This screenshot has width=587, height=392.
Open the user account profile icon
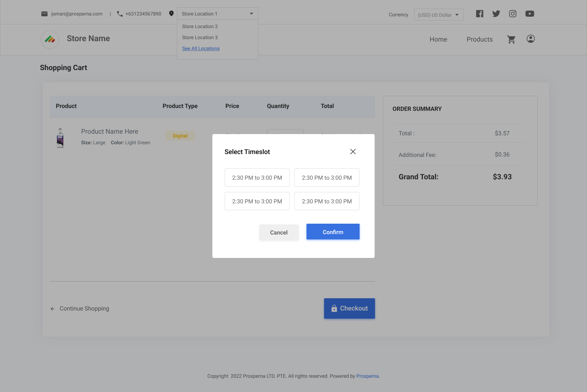click(x=530, y=39)
